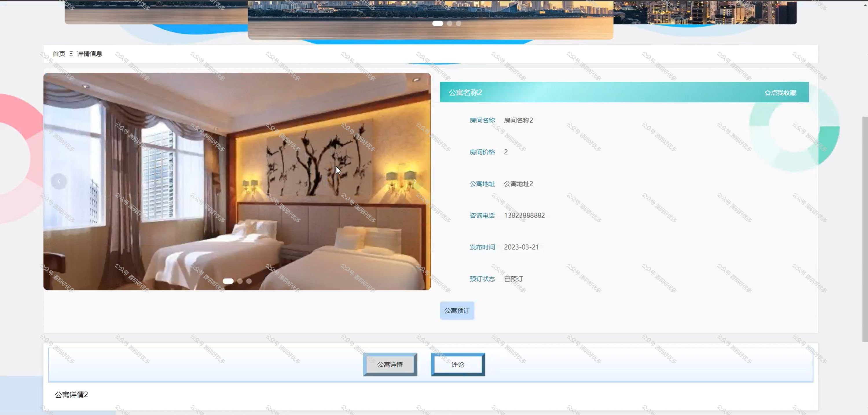Go to next room photo arrow
The height and width of the screenshot is (415, 868).
coord(415,181)
